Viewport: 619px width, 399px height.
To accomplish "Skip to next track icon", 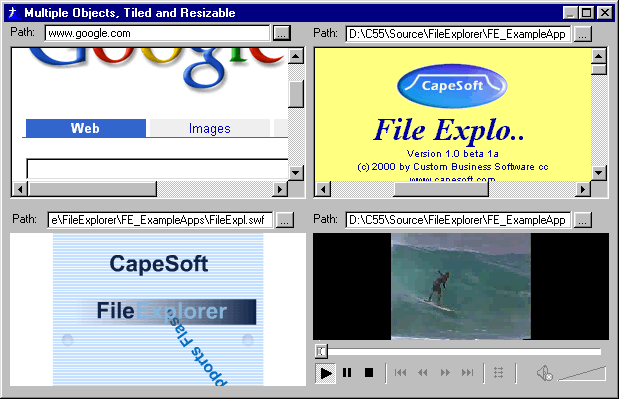I will (467, 373).
